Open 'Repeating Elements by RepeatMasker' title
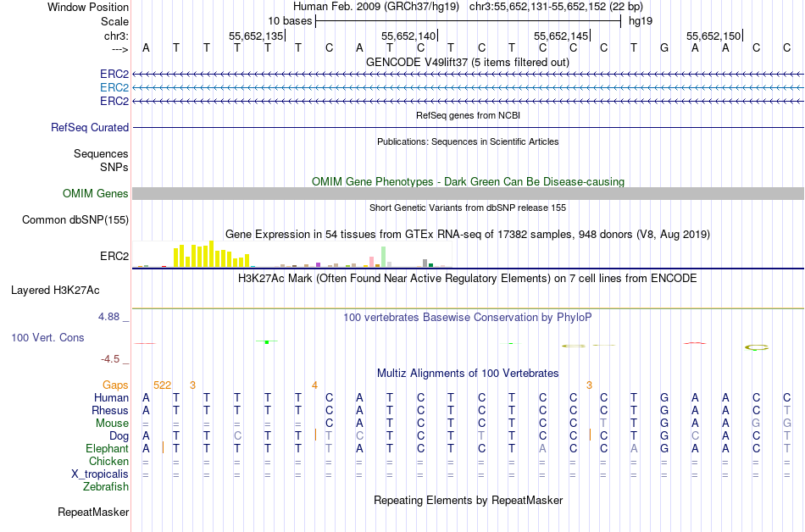Screen dimensions: 805x532 [468, 500]
